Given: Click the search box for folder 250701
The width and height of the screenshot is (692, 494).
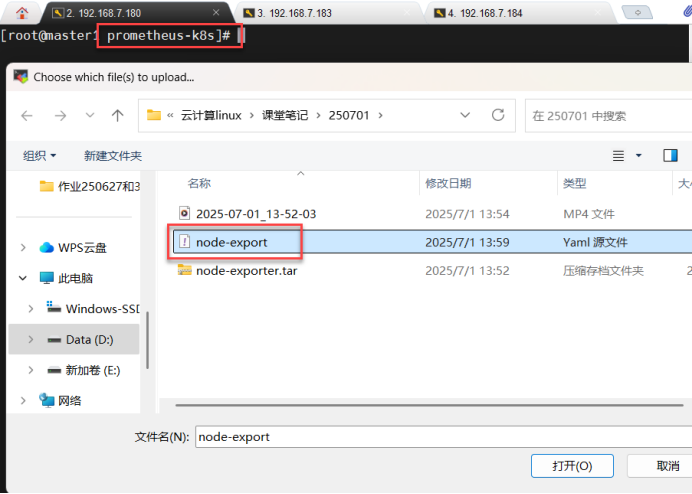Looking at the screenshot, I should click(x=605, y=115).
